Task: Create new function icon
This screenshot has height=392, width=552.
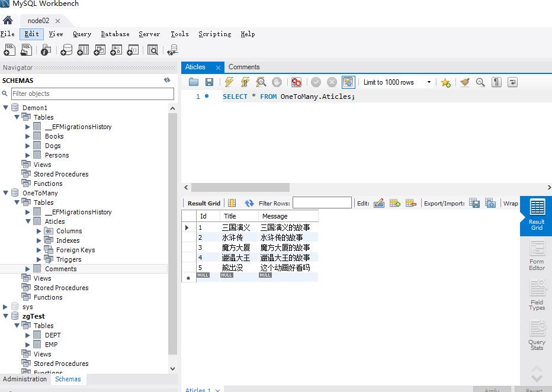Action: point(133,50)
